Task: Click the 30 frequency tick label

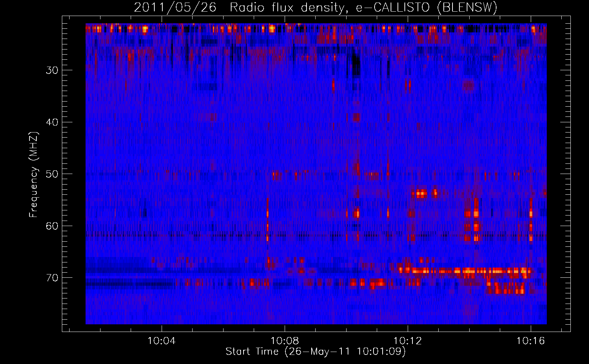Action: (x=52, y=70)
